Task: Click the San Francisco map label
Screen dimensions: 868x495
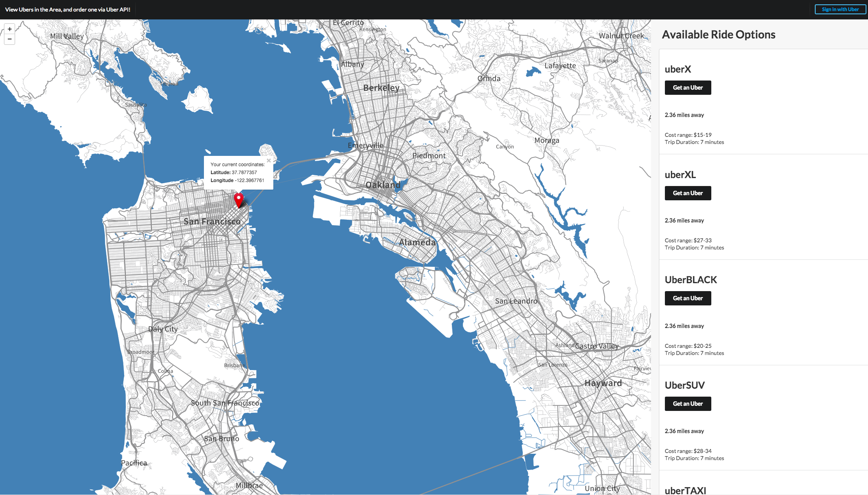Action: [212, 221]
